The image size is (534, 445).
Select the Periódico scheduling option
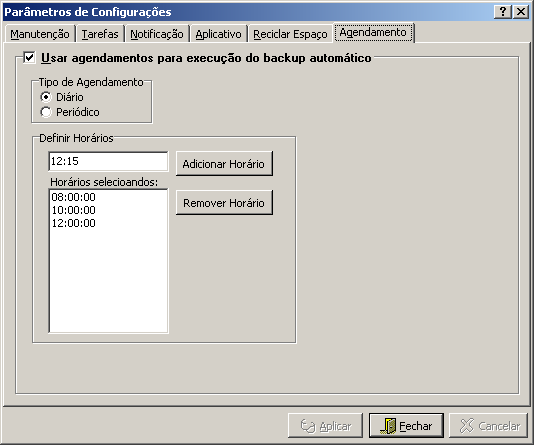tap(46, 112)
